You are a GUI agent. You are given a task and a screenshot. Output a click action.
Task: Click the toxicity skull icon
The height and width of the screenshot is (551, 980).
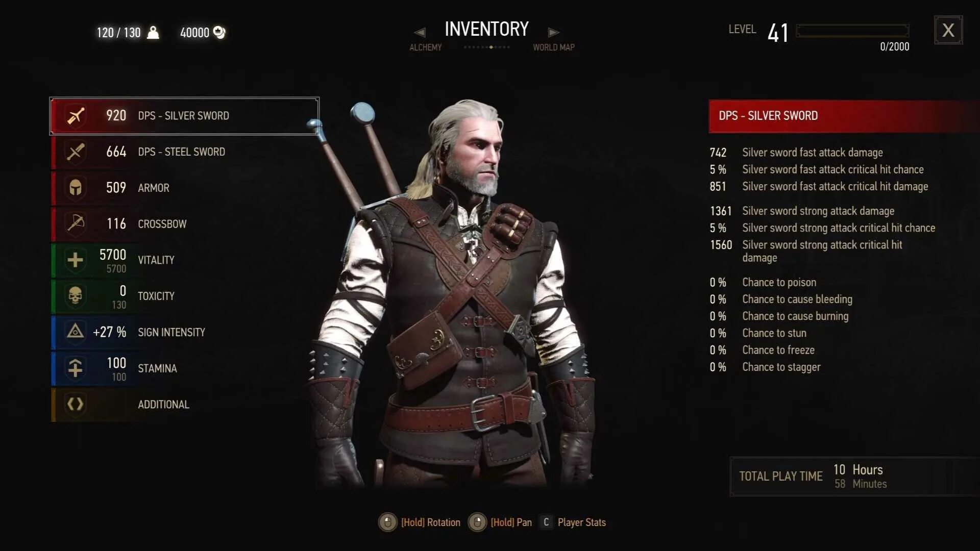76,296
